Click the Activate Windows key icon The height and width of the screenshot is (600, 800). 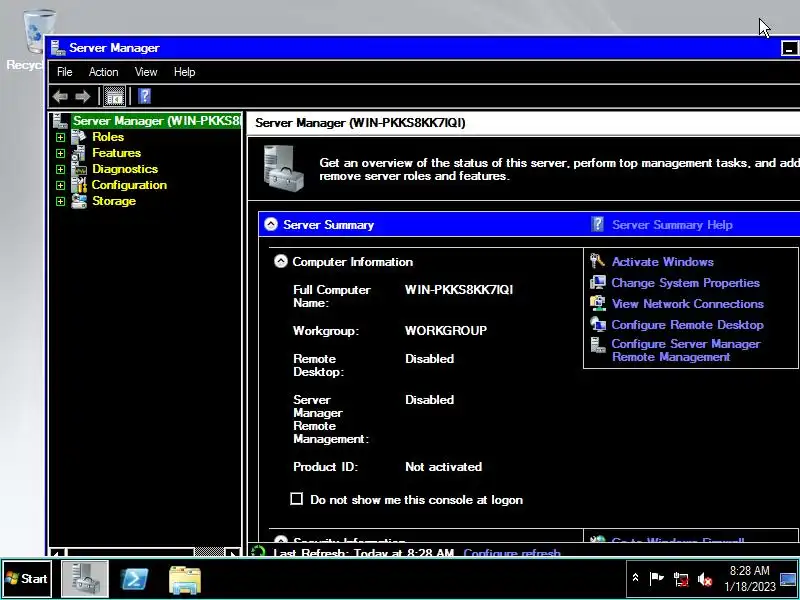tap(597, 261)
